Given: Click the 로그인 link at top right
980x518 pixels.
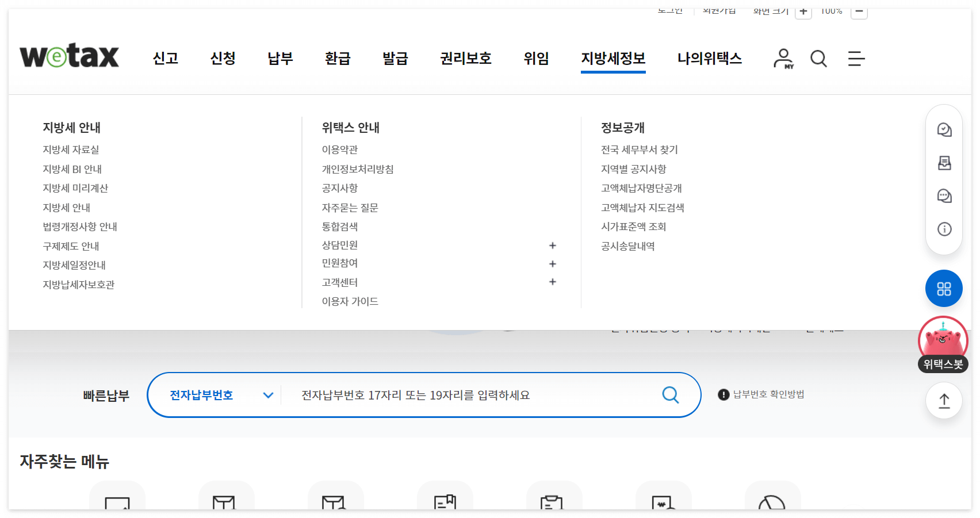Looking at the screenshot, I should pyautogui.click(x=671, y=10).
